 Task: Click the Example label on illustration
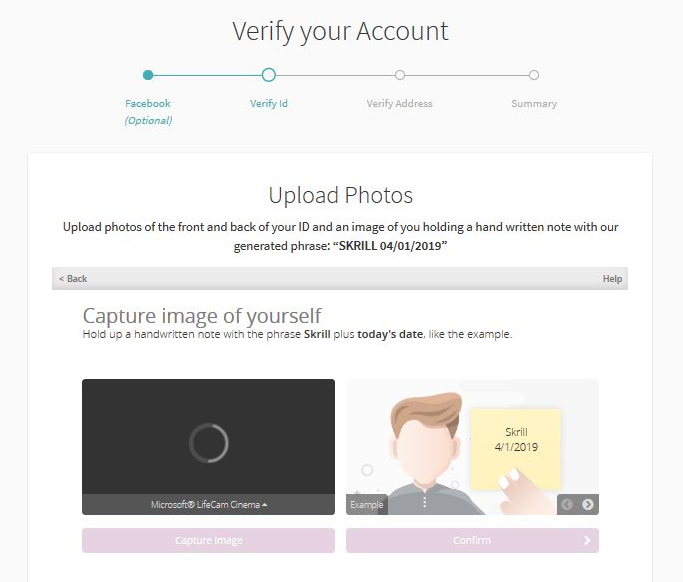(367, 504)
